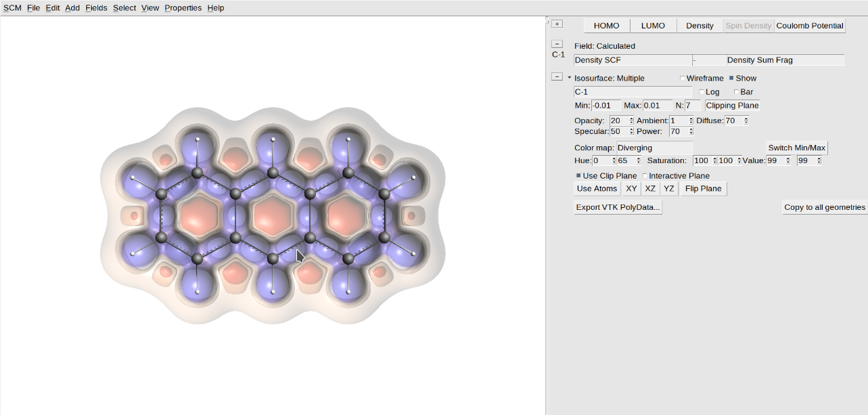This screenshot has width=868, height=415.
Task: Select the Coulomb Potential tab
Action: click(809, 25)
